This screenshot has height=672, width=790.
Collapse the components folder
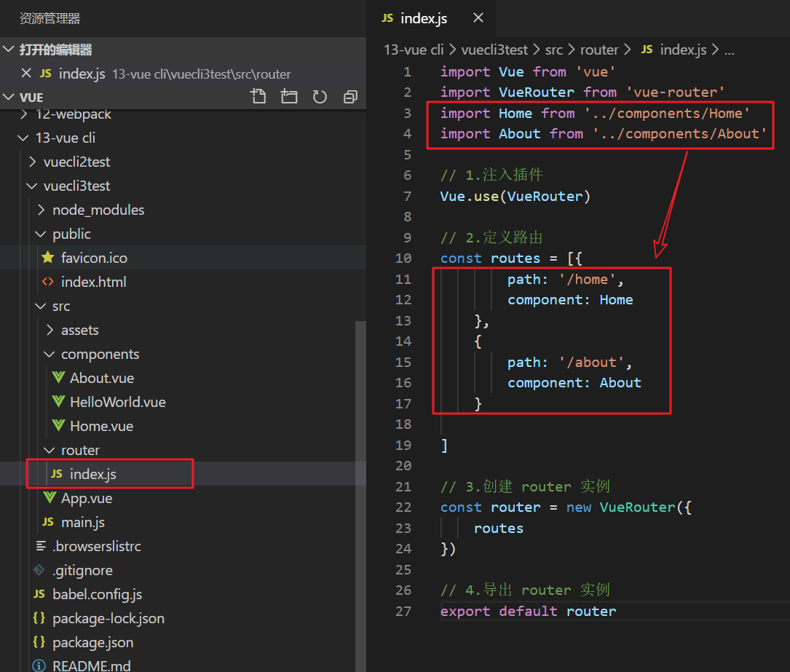[x=100, y=354]
